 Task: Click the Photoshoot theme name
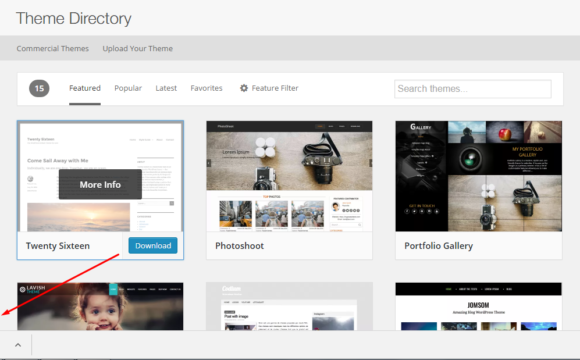240,246
